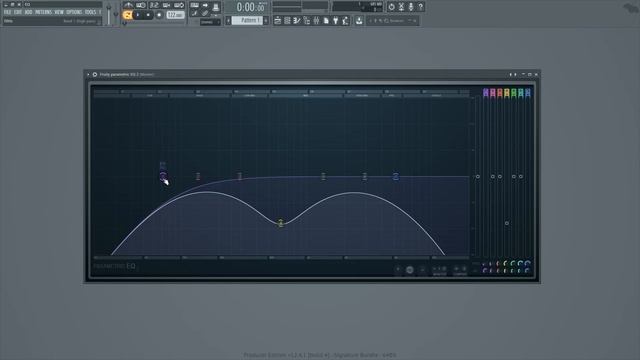Open the VIEW menu
Screen dimensions: 640x360
pyautogui.click(x=59, y=12)
